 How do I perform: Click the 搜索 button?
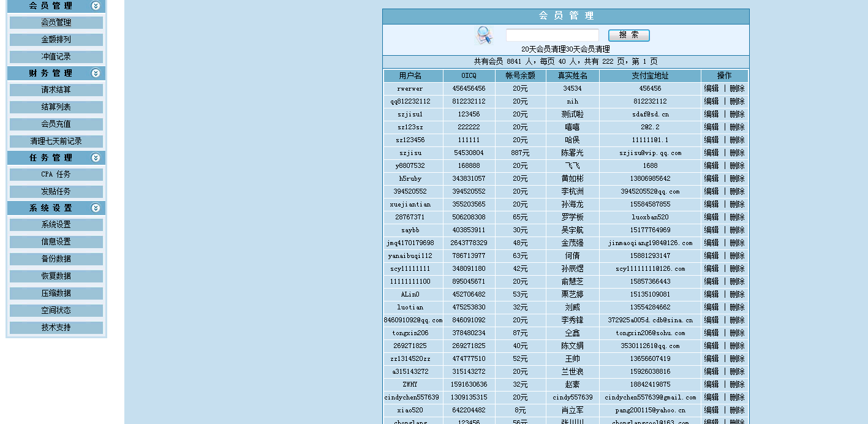629,36
